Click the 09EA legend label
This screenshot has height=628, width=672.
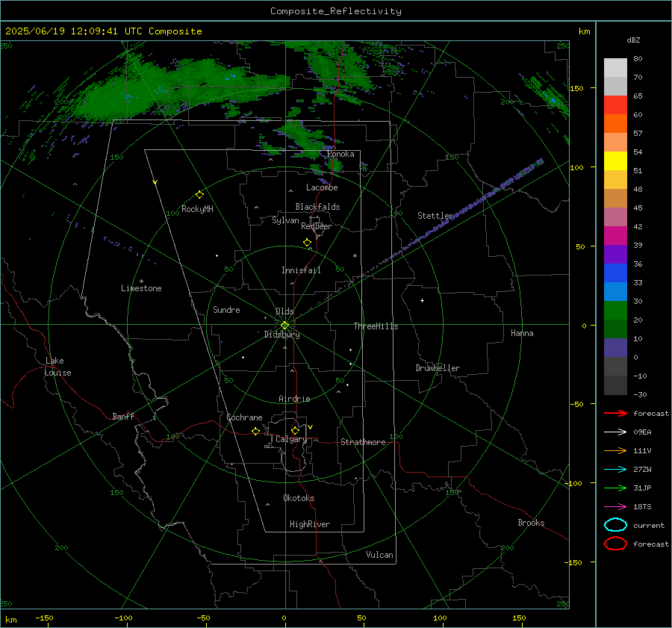point(642,432)
